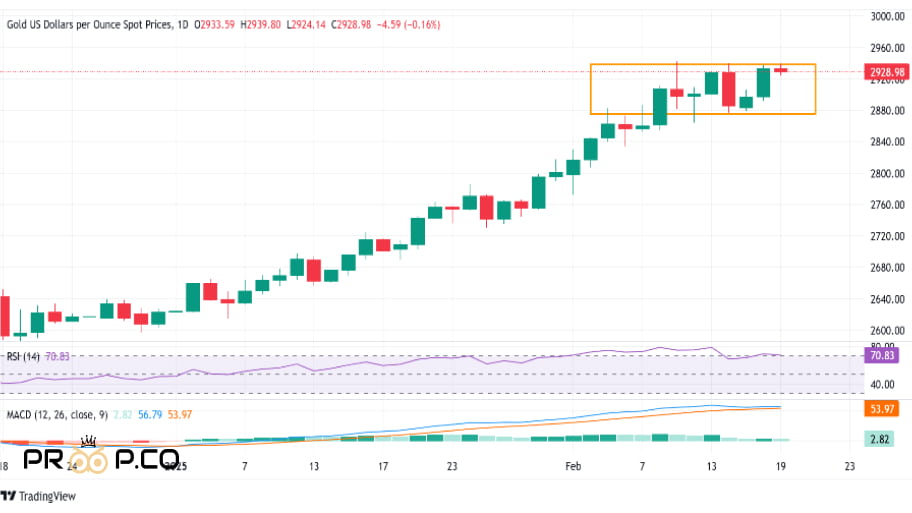Click the 2680.00 price axis label
This screenshot has height=513, width=912.
887,268
